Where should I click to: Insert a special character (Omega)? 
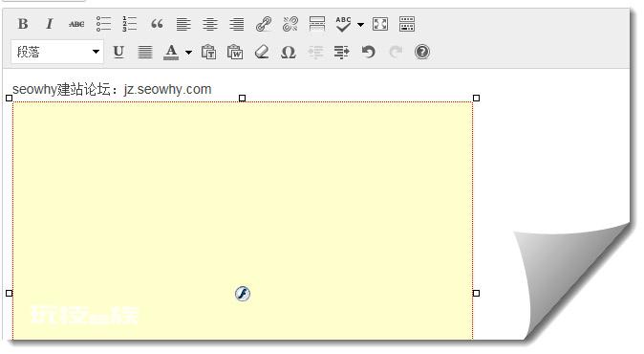point(289,52)
